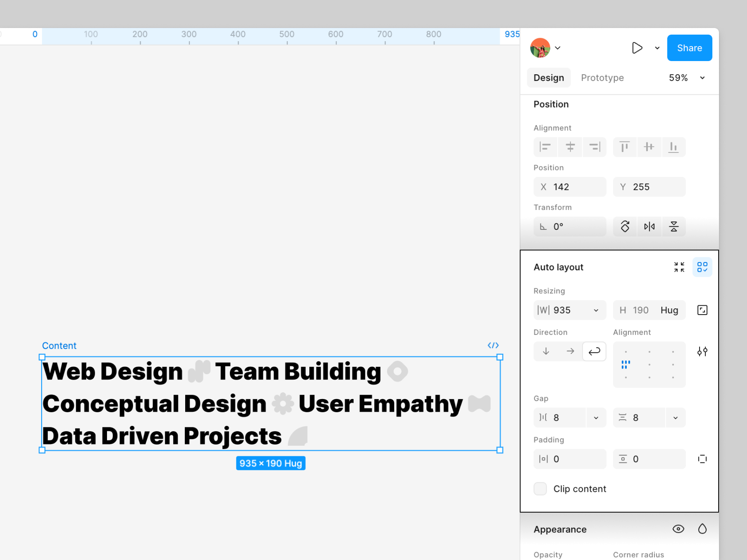The image size is (747, 560).
Task: Click Y position field 255
Action: click(x=649, y=187)
